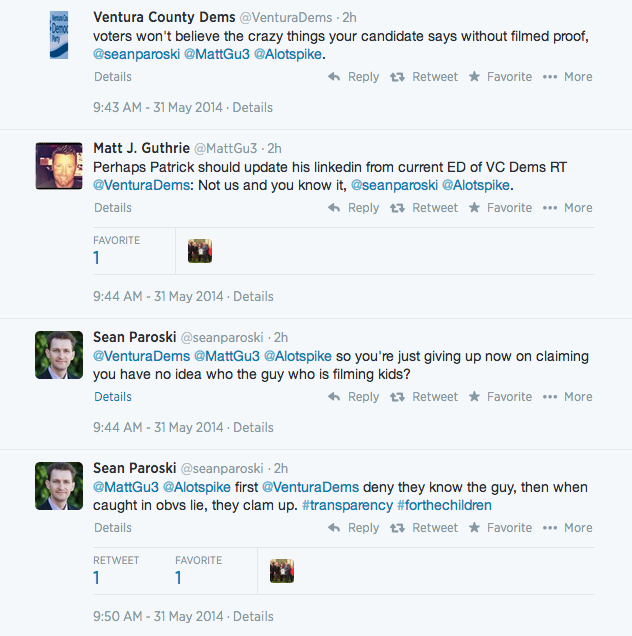Reply to the Ventura County Dems tweet
This screenshot has width=632, height=636.
[353, 77]
